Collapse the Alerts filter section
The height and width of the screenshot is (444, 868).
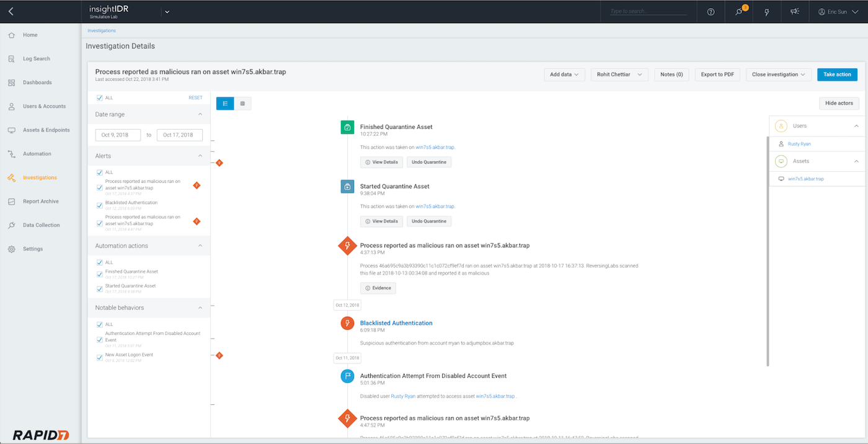click(x=200, y=156)
